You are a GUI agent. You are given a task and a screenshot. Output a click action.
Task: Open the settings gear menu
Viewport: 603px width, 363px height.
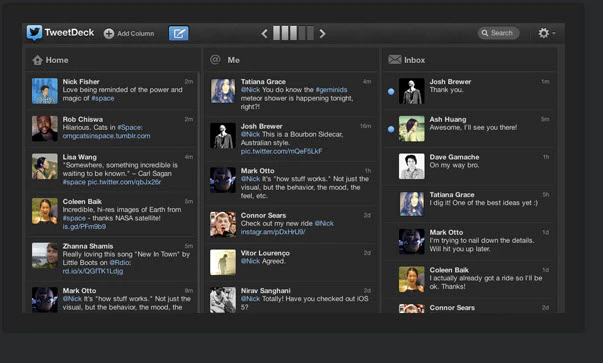(546, 33)
